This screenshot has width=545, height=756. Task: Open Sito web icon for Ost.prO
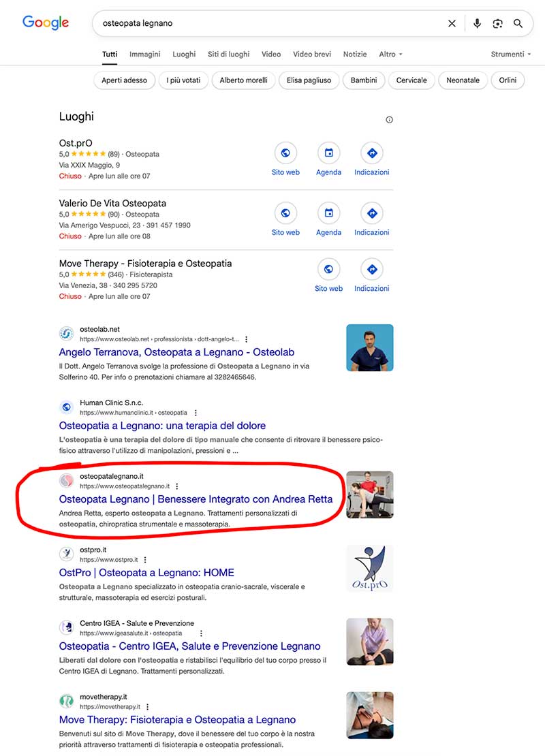(285, 153)
